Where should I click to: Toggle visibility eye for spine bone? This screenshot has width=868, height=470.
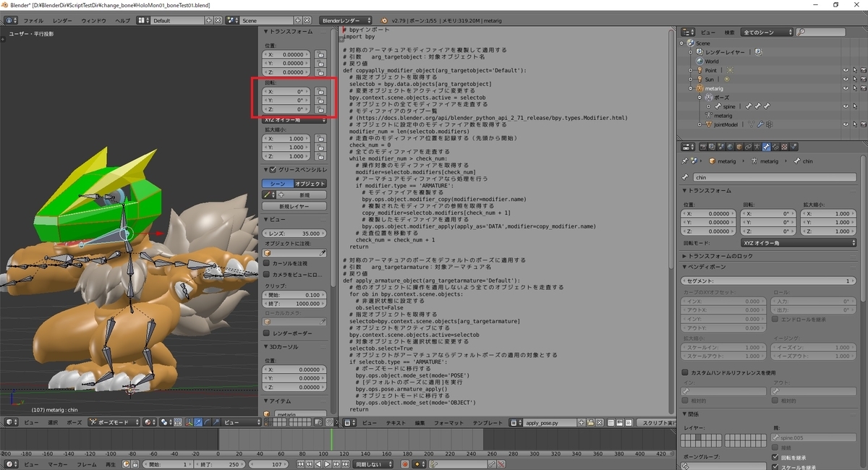pos(846,106)
